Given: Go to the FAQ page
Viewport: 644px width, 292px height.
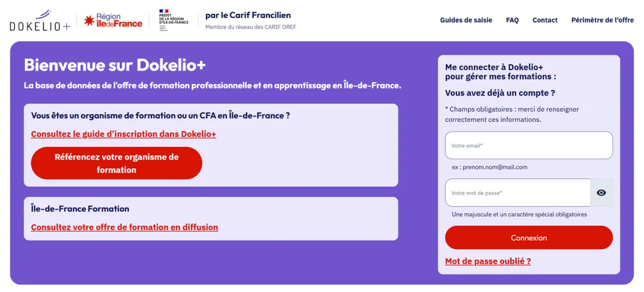Looking at the screenshot, I should click(512, 20).
